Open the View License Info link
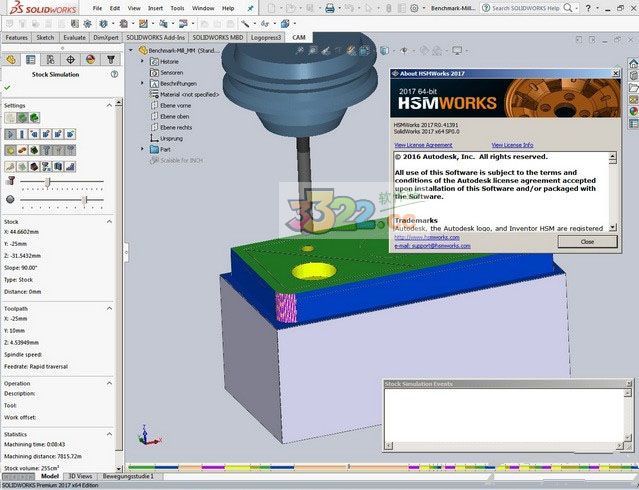Screen dimensions: 639x490 point(512,145)
